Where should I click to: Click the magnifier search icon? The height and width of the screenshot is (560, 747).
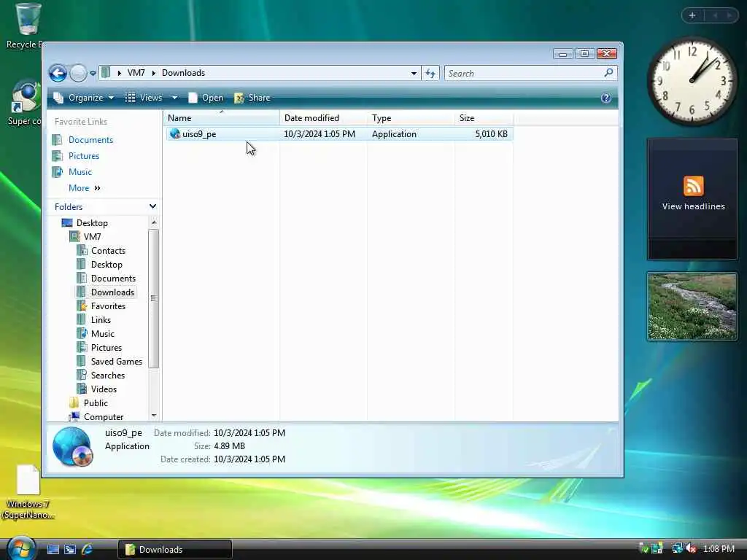[608, 73]
